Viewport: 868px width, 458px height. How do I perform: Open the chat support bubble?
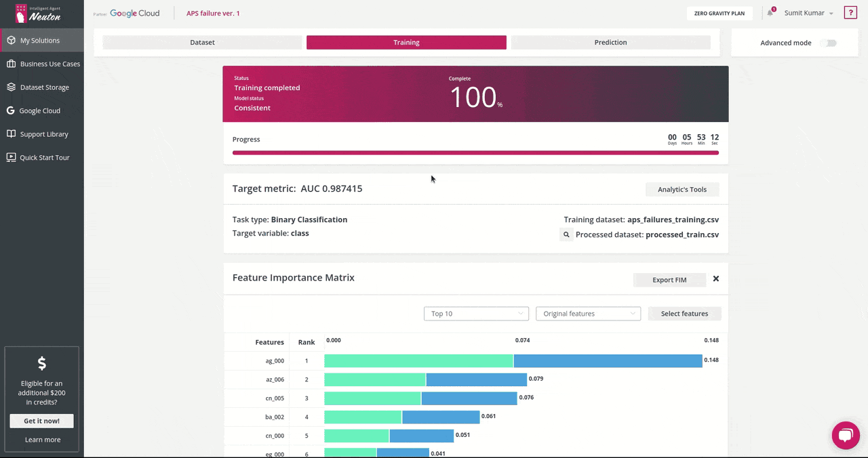coord(846,436)
